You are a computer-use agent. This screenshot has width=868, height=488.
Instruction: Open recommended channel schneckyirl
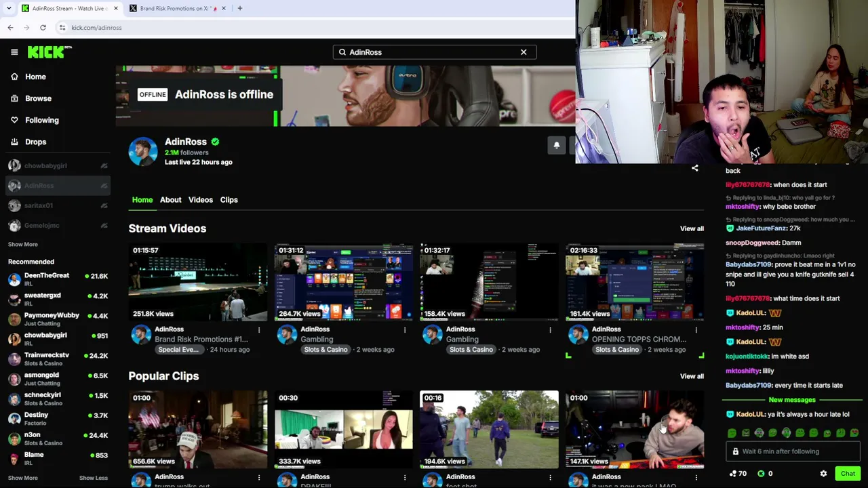click(x=58, y=398)
